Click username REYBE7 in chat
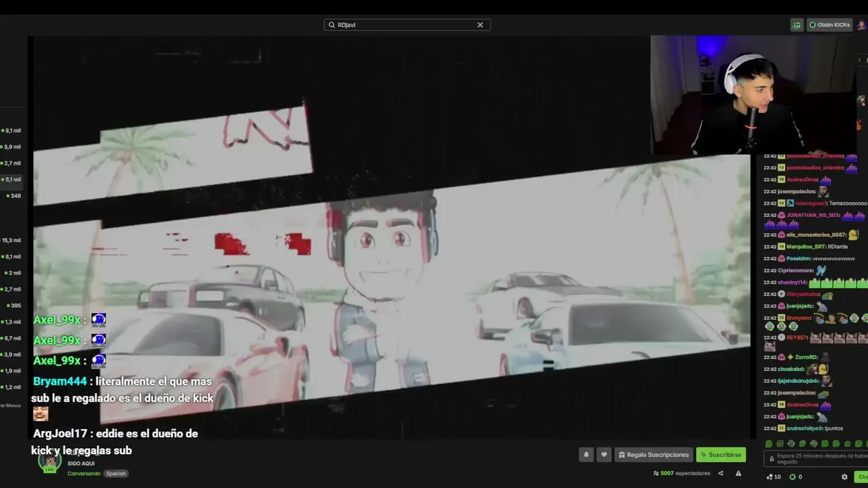 pyautogui.click(x=797, y=337)
